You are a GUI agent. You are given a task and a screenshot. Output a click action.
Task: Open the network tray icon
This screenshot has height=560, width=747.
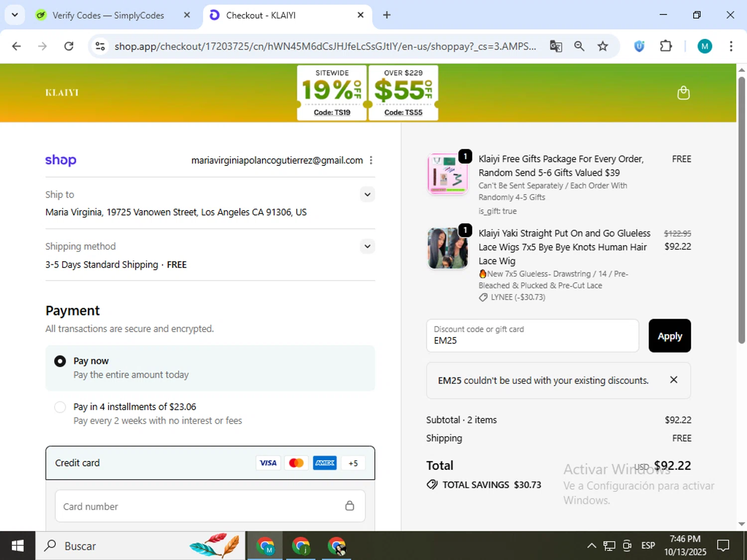609,546
